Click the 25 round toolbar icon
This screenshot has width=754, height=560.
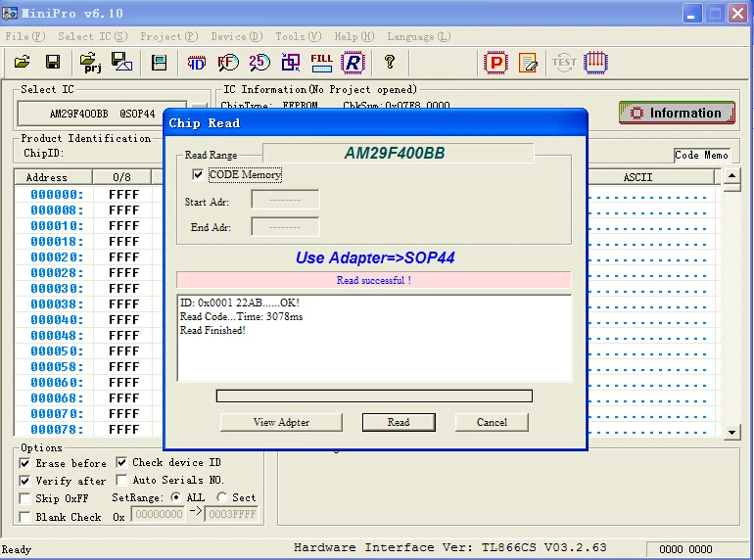pyautogui.click(x=259, y=62)
